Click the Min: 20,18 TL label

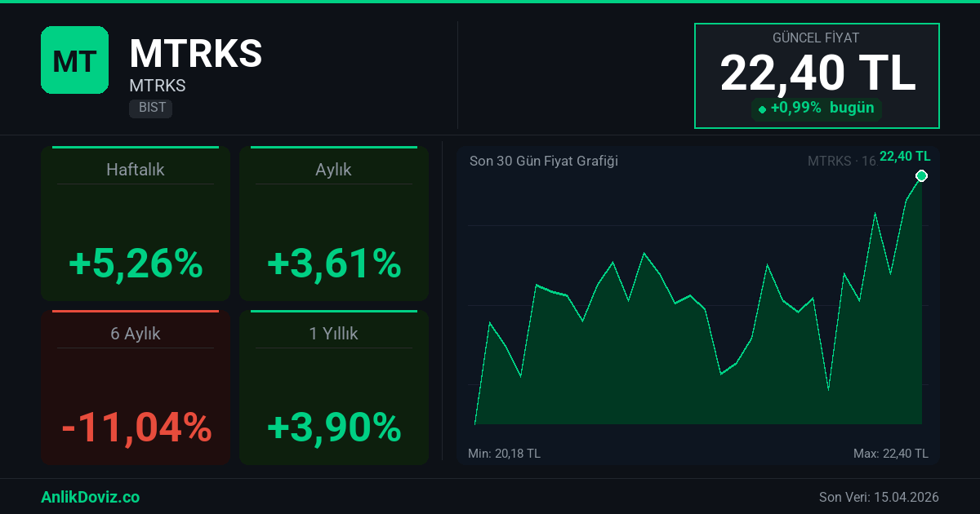click(x=504, y=454)
